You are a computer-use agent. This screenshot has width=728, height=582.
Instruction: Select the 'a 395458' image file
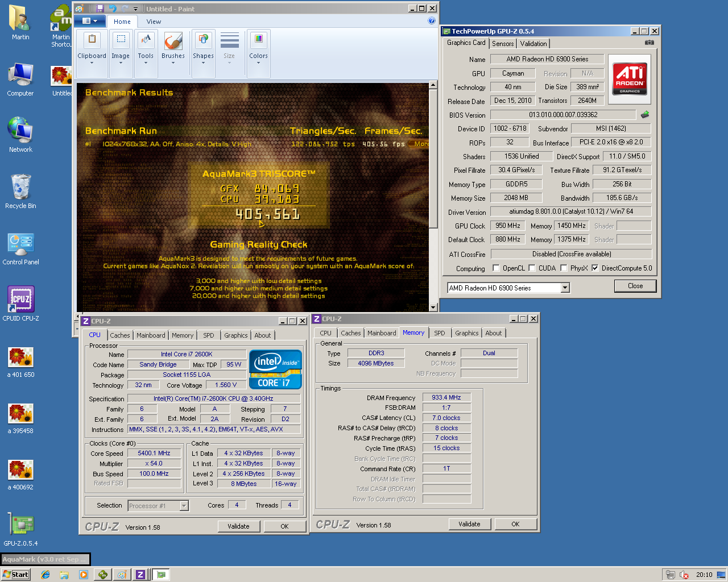click(20, 418)
